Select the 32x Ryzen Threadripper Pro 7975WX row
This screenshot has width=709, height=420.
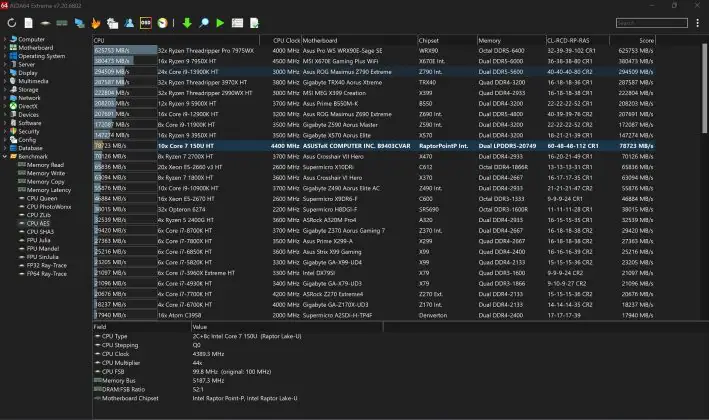[374, 51]
